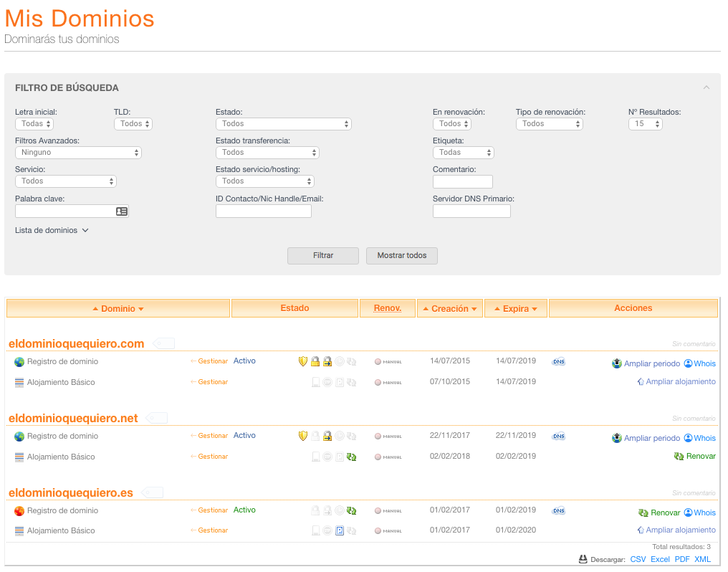Screen dimensions: 728x572
Task: Click the tag label icon beside eldominioquequiero.net
Action: pyautogui.click(x=156, y=418)
